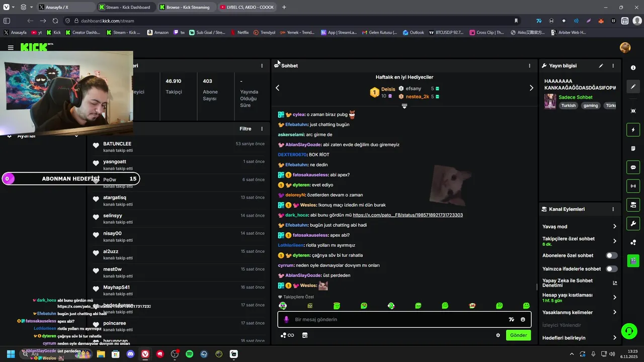Open File Explorer from taskbar
This screenshot has height=362, width=644.
coord(101,354)
